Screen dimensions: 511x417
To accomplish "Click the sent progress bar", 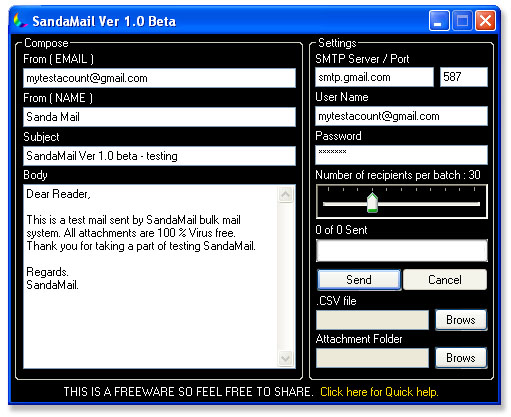I will (402, 250).
